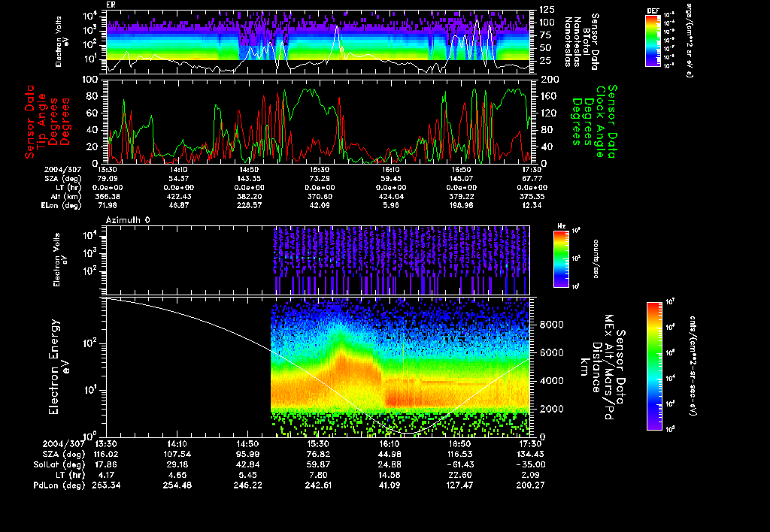Viewport: 770px width, 532px height.
Task: Click the altitude value '382.20'
Action: pyautogui.click(x=248, y=197)
